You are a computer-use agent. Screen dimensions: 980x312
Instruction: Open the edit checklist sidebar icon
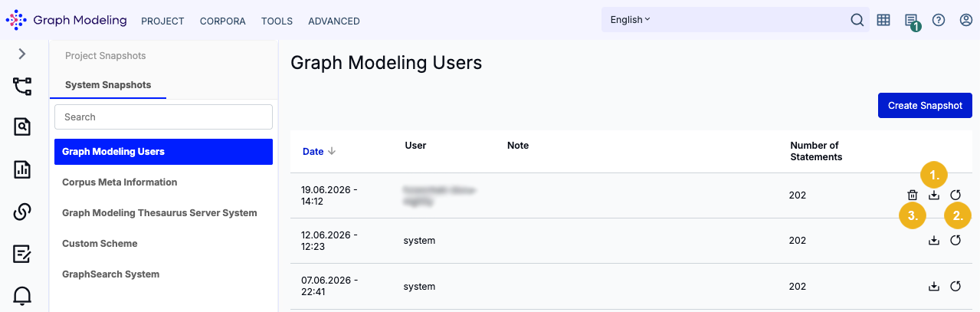click(x=22, y=254)
